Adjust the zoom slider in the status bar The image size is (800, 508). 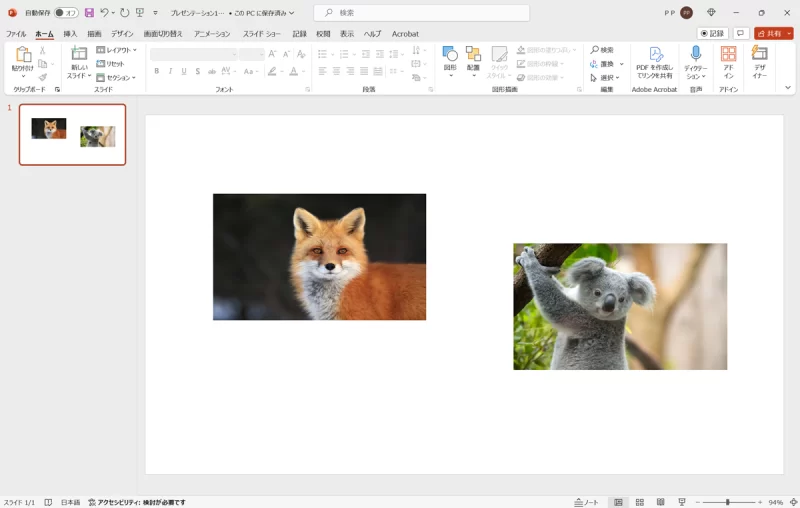tap(727, 502)
